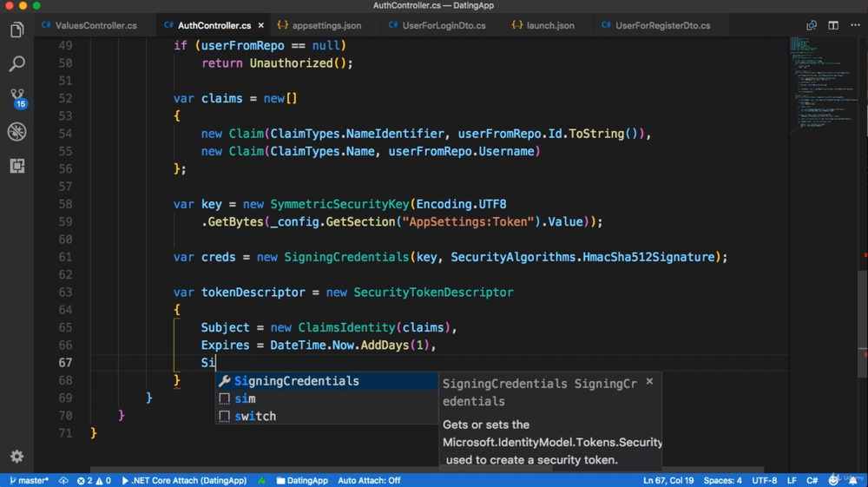Click on Unauthorized() in line 50
The width and height of the screenshot is (868, 487).
[299, 63]
